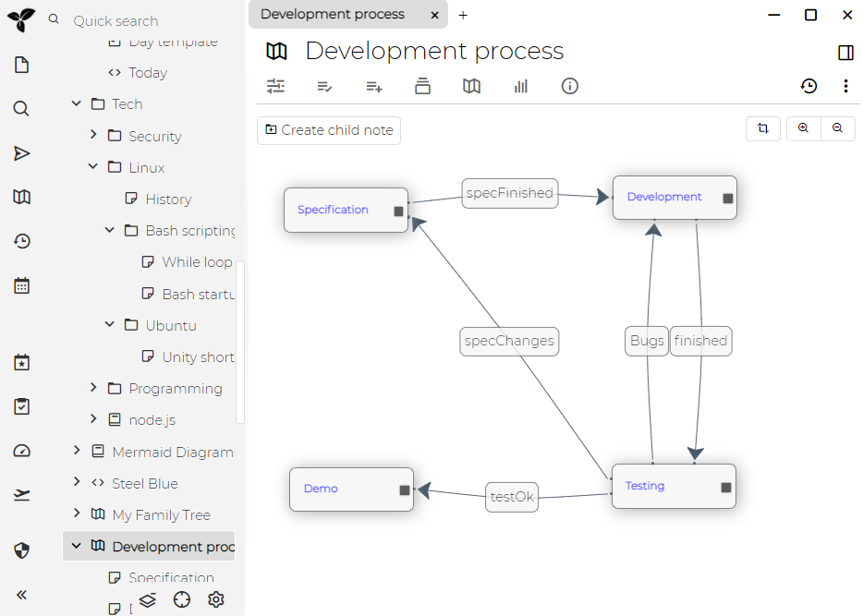Screen dimensions: 863x616
Task: Click the new note icon in left sidebar
Action: [x=22, y=65]
